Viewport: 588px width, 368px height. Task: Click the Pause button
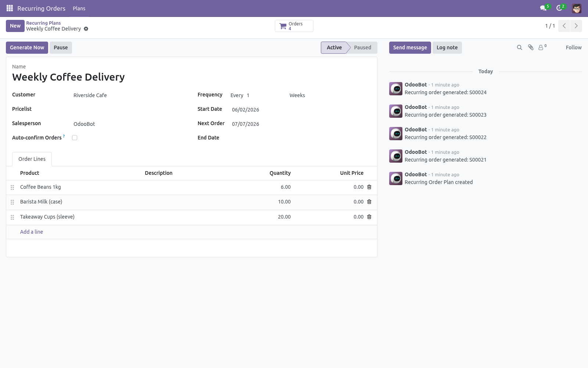[x=61, y=47]
